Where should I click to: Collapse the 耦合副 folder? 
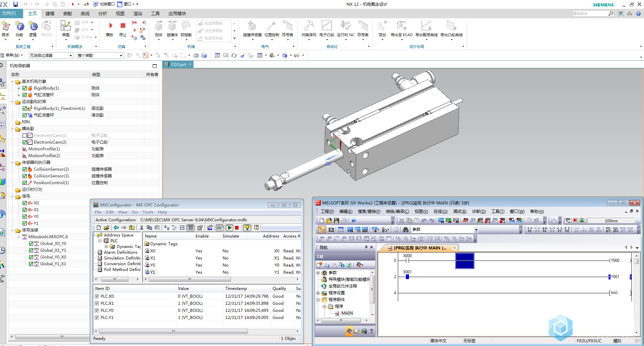point(12,129)
